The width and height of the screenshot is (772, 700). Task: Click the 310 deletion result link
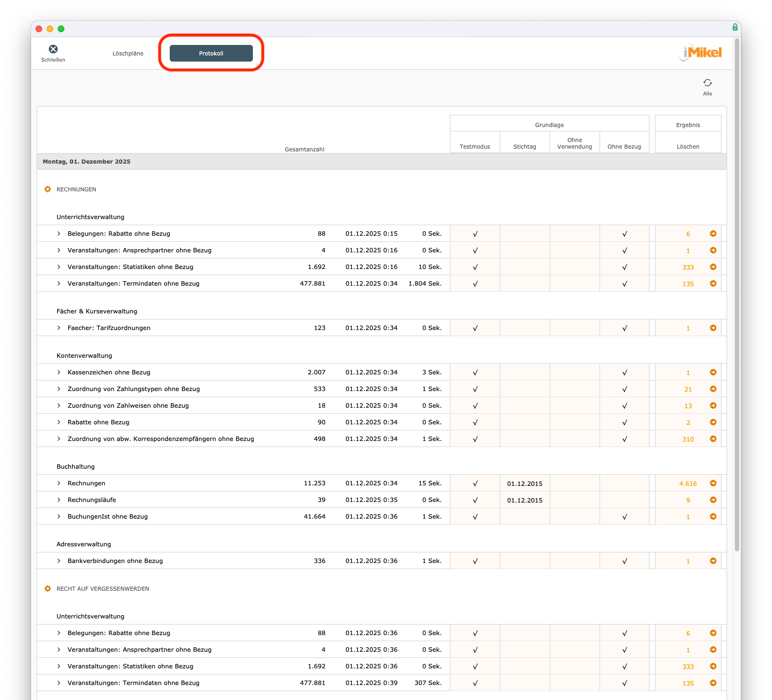(688, 439)
